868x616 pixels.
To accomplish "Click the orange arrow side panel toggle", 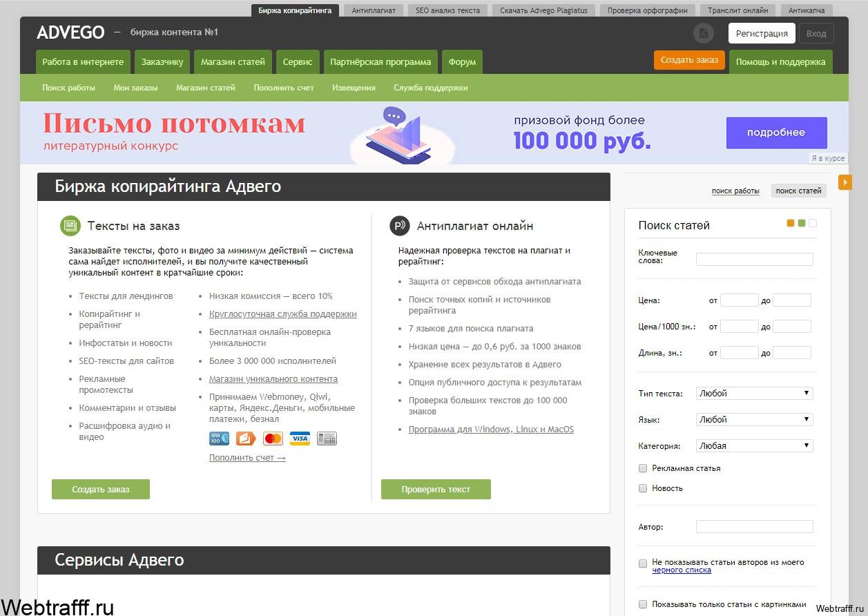I will [x=845, y=182].
